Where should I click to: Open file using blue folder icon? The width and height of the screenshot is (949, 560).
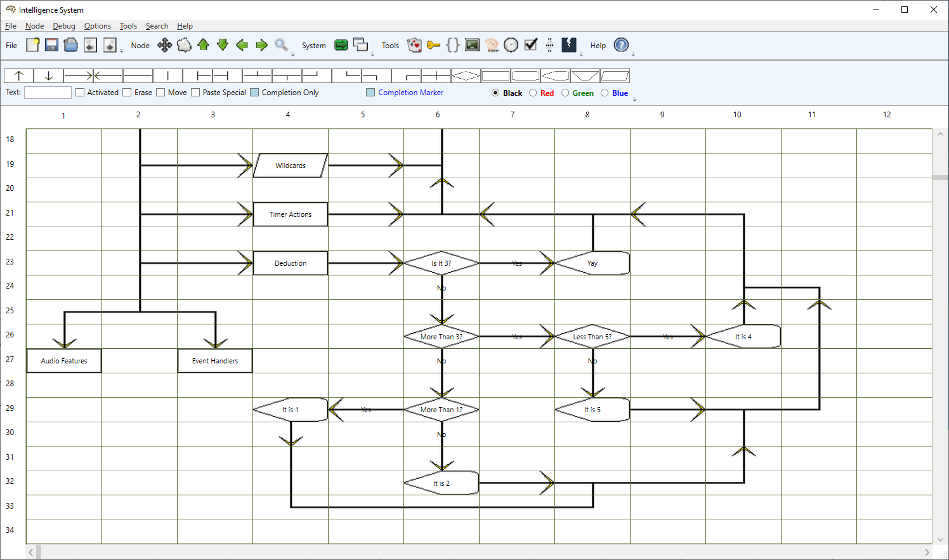click(71, 45)
